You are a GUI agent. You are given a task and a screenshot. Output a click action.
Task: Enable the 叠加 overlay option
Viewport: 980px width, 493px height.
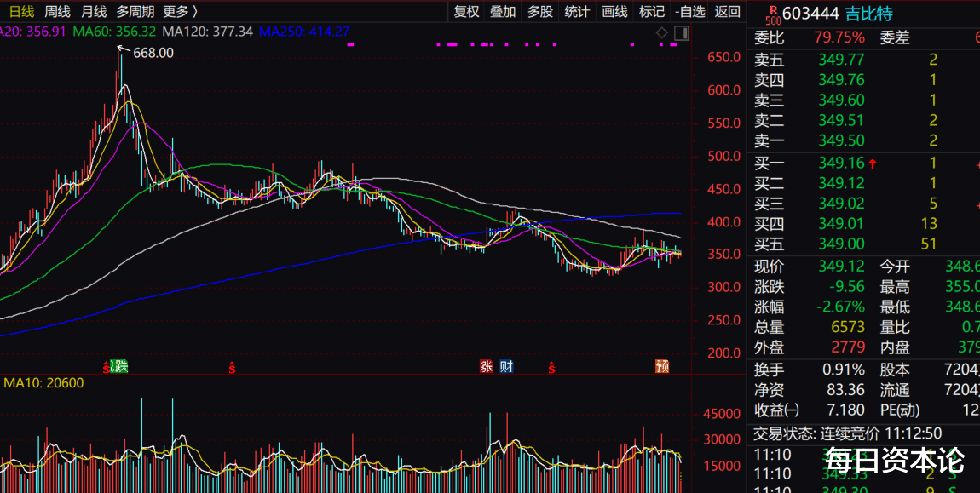pos(503,11)
